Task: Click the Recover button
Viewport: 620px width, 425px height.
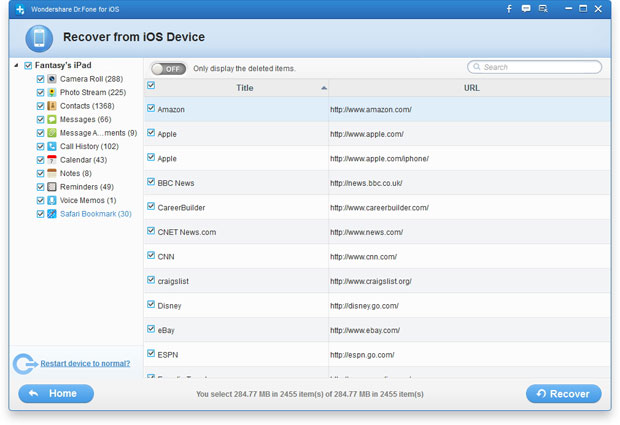Action: 563,394
